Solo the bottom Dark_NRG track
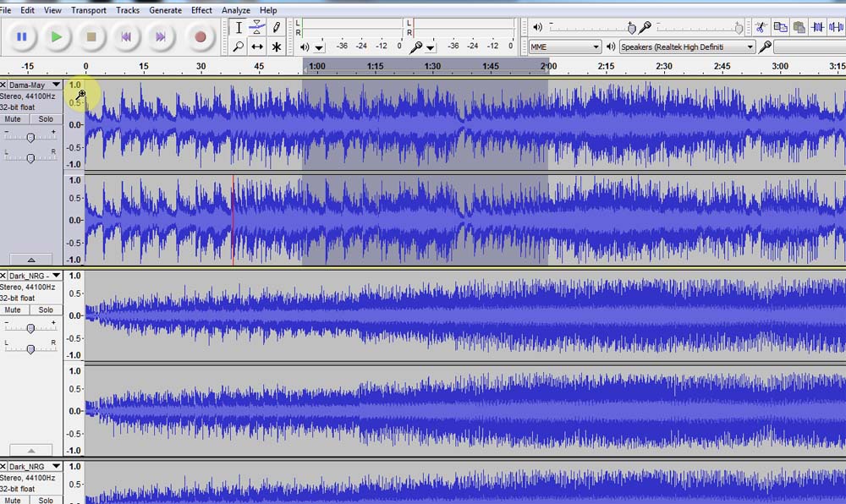The height and width of the screenshot is (504, 846). coord(46,501)
